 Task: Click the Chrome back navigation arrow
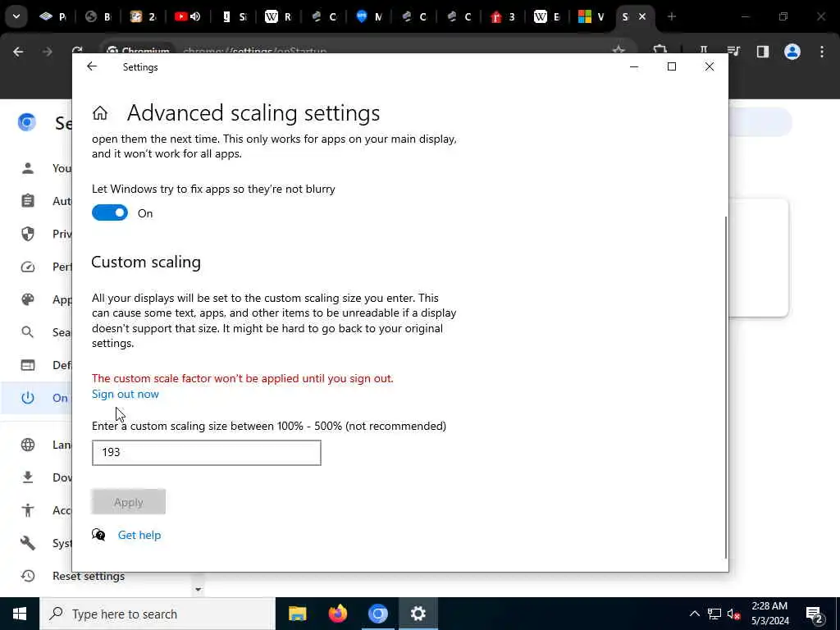click(x=18, y=52)
